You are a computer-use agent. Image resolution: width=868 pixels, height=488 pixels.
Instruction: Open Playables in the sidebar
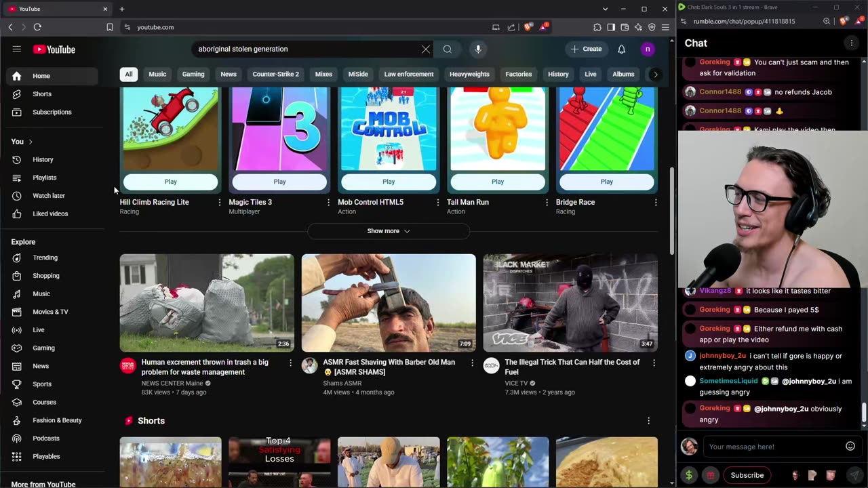coord(52,456)
